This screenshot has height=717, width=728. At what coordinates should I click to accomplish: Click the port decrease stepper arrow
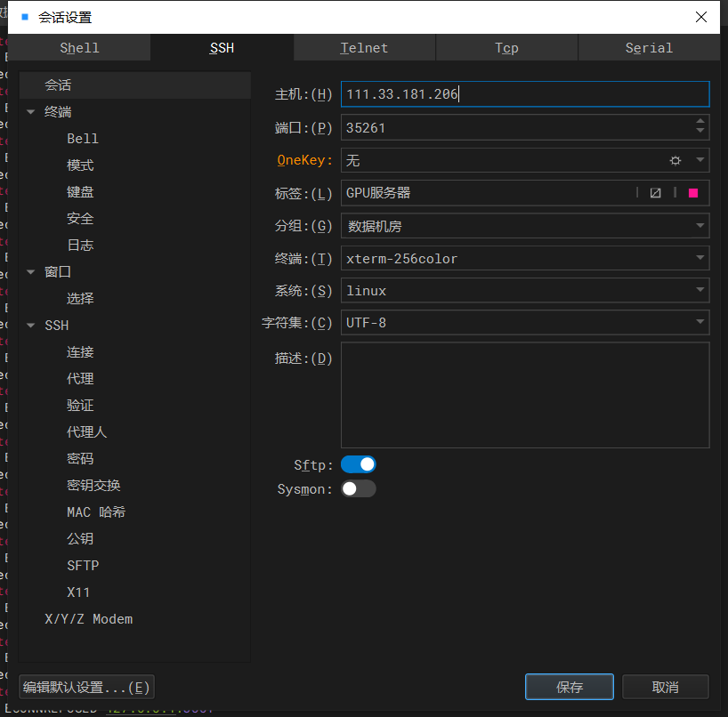[x=700, y=132]
